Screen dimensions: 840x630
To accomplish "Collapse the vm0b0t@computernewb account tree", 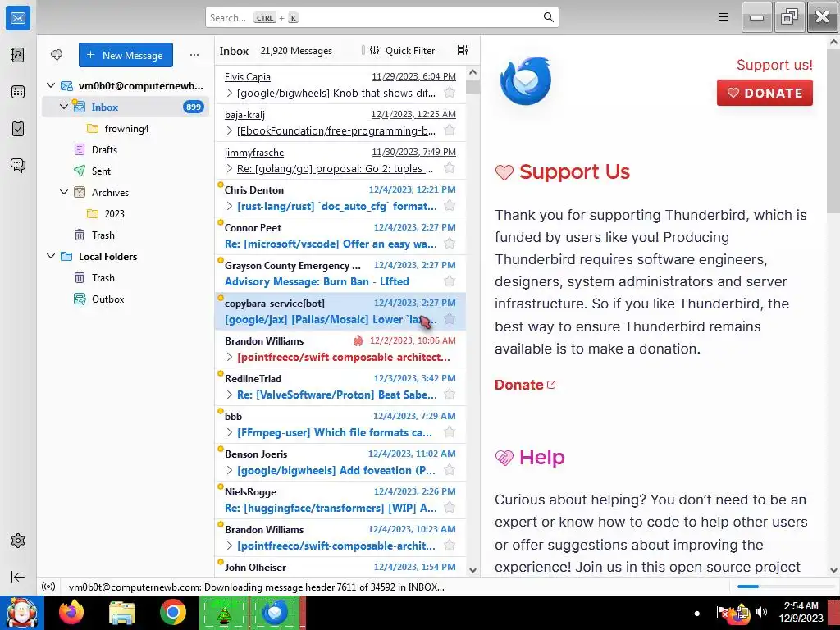I will (51, 85).
